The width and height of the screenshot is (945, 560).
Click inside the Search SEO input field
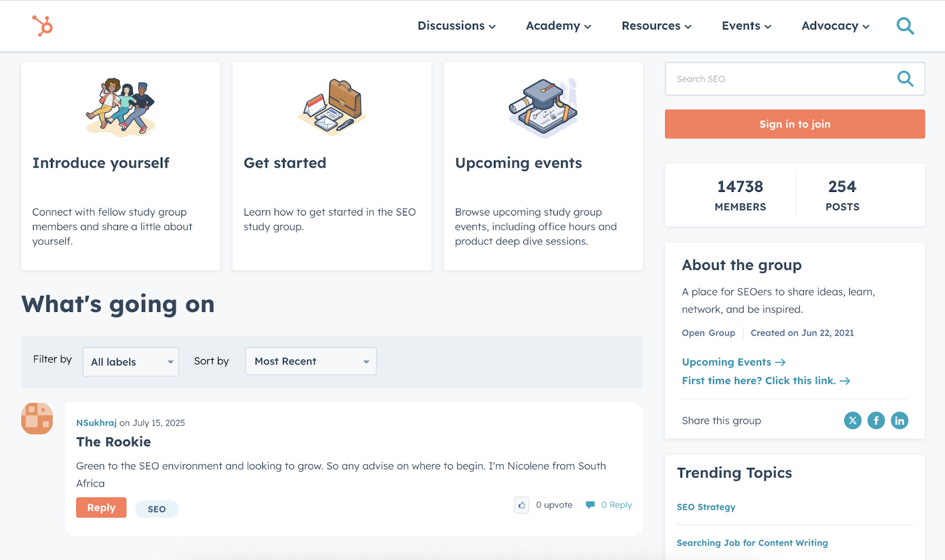click(x=768, y=79)
